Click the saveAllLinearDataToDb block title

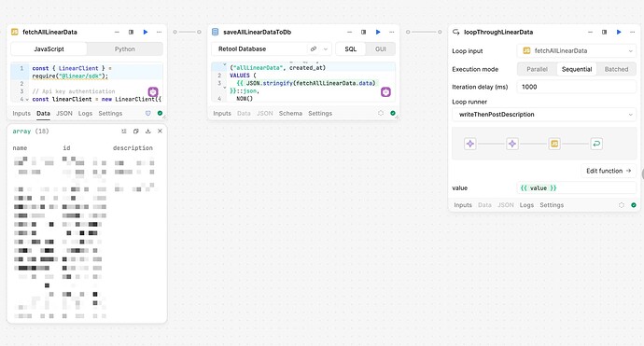257,32
